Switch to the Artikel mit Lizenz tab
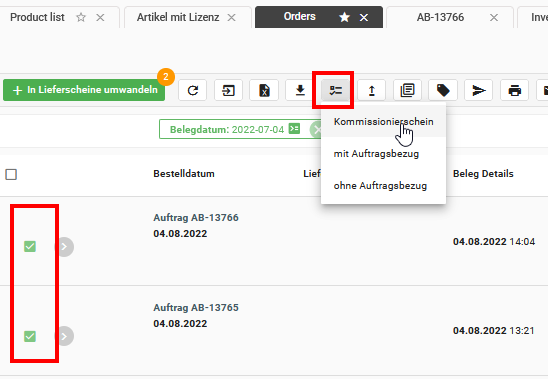The height and width of the screenshot is (379, 548). 178,17
